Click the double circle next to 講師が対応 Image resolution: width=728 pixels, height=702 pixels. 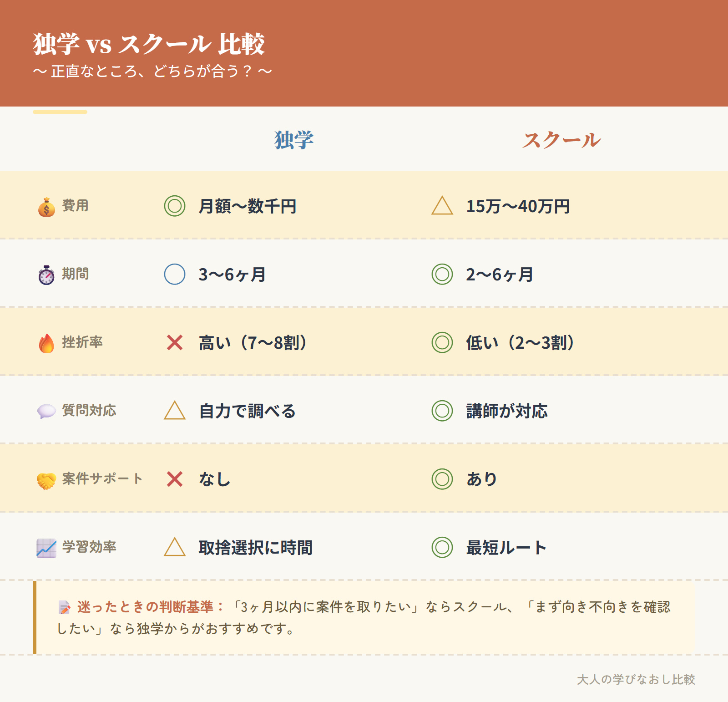(x=442, y=411)
